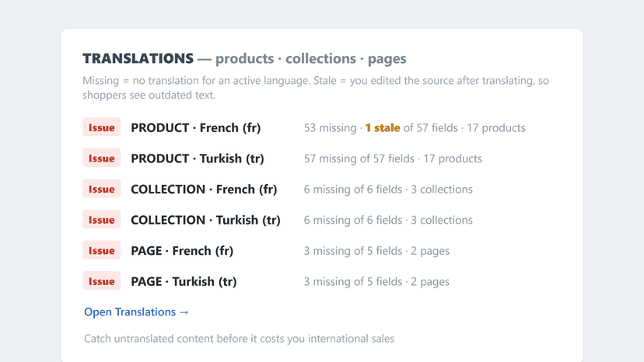Open Translations link
The image size is (644, 362).
pyautogui.click(x=136, y=312)
